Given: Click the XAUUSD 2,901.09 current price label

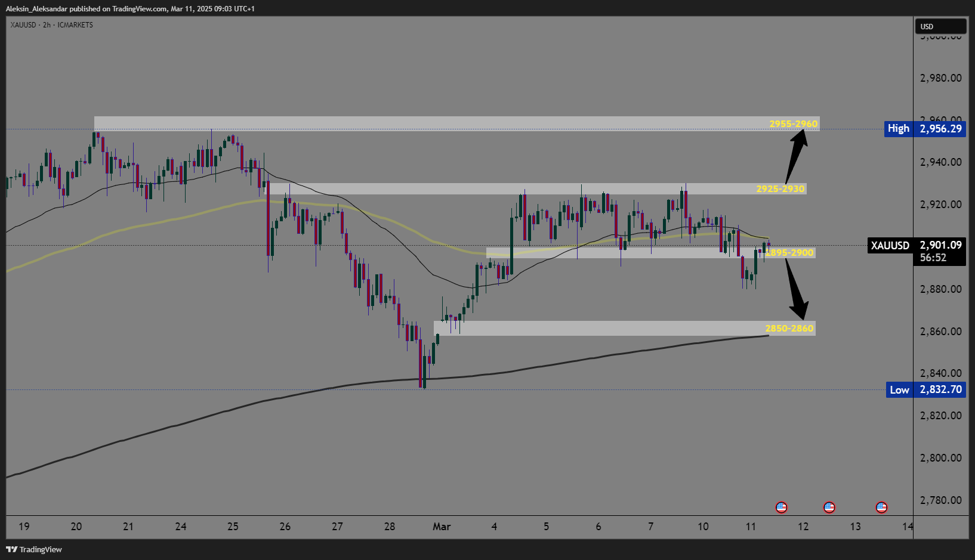Looking at the screenshot, I should [917, 245].
